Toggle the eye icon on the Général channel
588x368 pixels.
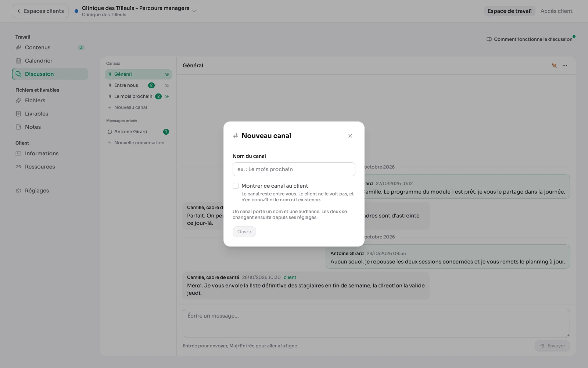coord(167,74)
